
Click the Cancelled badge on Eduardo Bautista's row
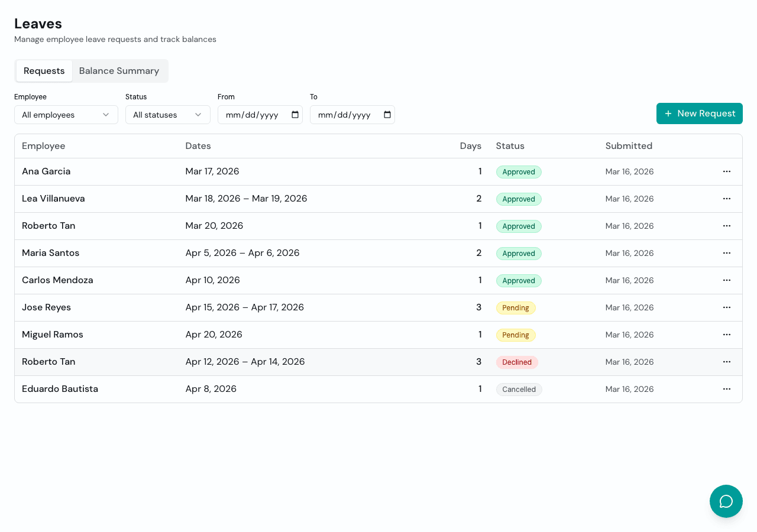(519, 389)
